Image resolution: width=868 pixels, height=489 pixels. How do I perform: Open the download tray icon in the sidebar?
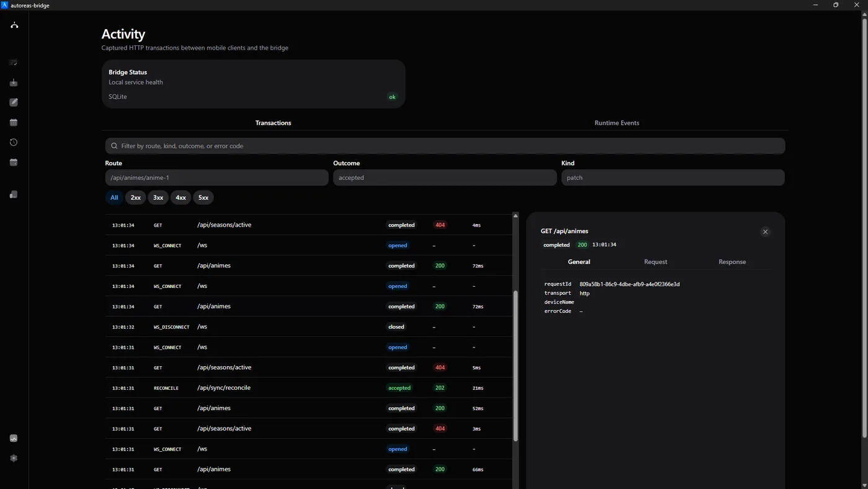(x=14, y=83)
